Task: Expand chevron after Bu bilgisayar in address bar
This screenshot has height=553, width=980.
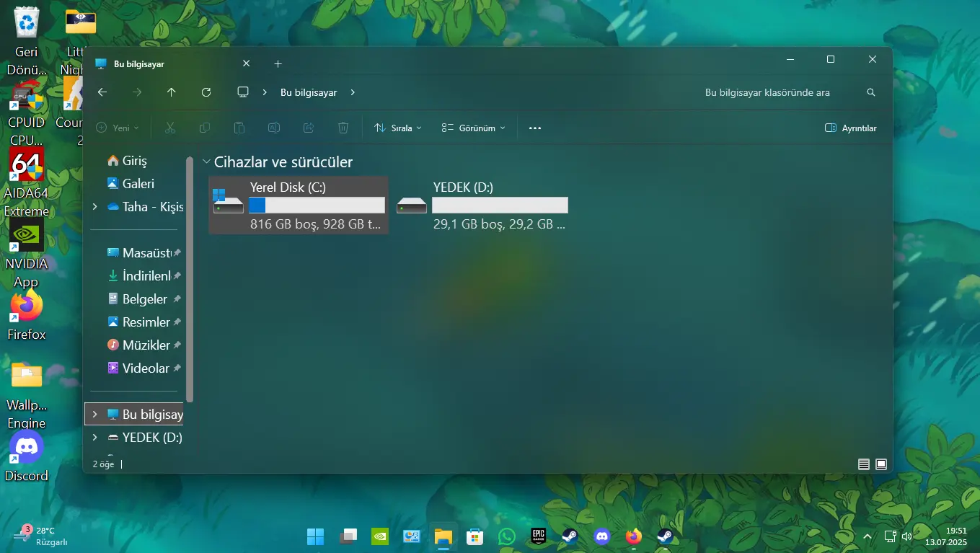Action: point(353,92)
